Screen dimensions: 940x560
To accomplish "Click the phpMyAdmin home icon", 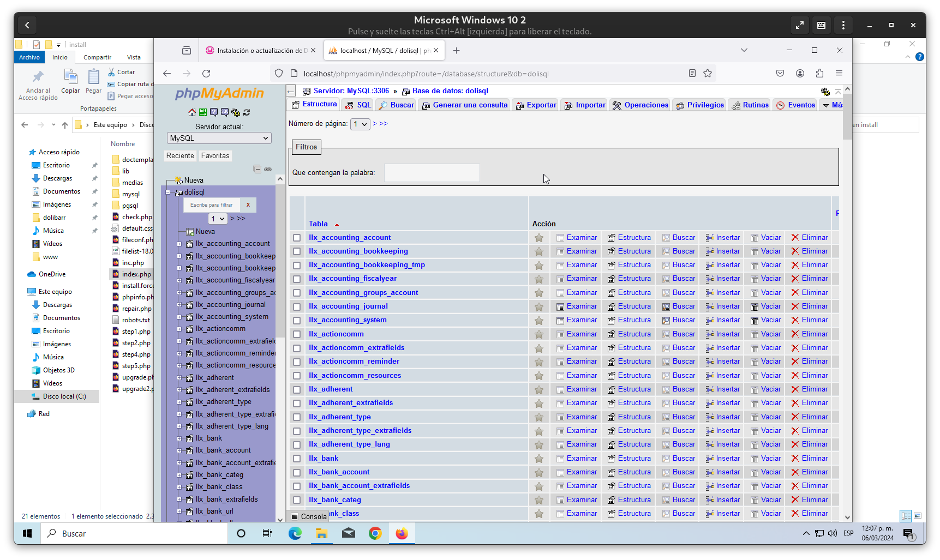I will pyautogui.click(x=192, y=112).
